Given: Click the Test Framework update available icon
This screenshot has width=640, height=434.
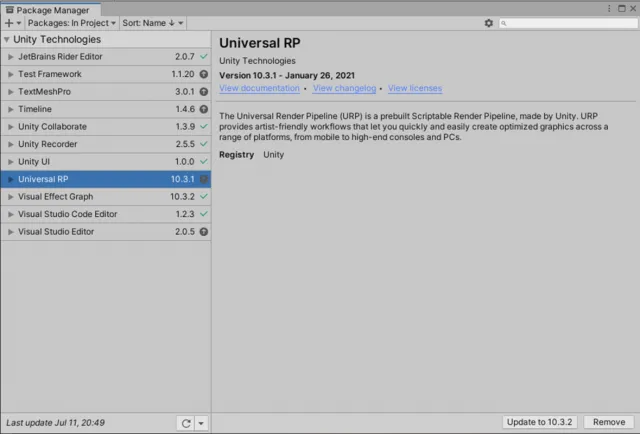Looking at the screenshot, I should click(x=204, y=74).
